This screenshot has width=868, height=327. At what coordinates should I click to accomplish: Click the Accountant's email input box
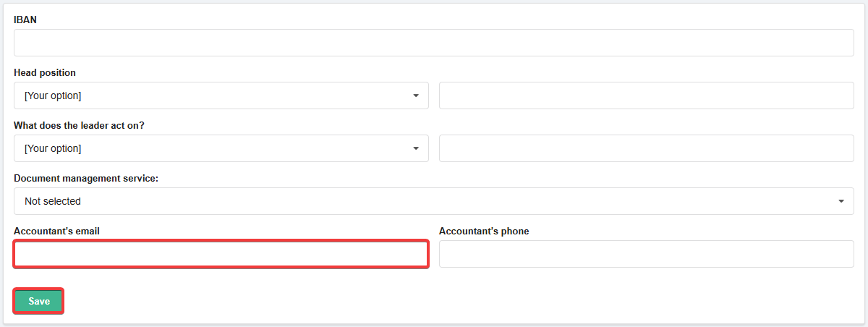(221, 255)
